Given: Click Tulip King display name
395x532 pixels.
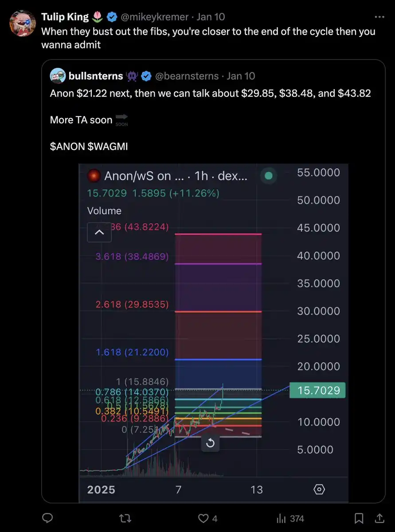Looking at the screenshot, I should coord(66,17).
